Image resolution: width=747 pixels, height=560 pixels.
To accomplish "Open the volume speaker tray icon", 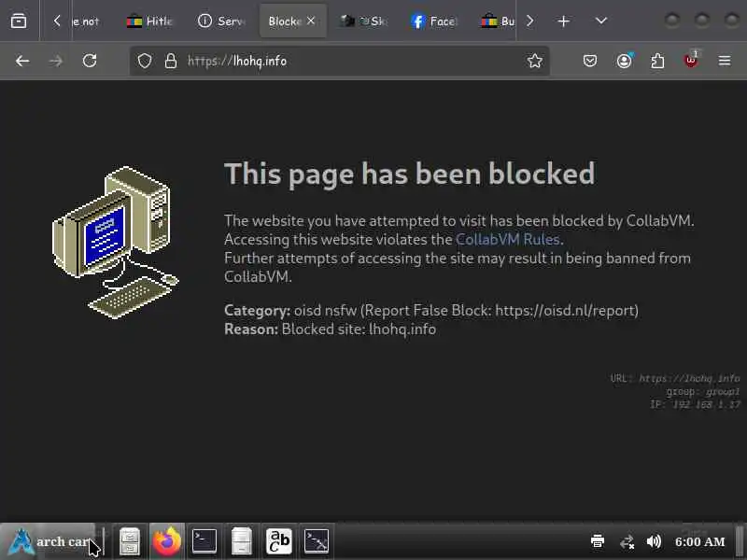I will [655, 541].
